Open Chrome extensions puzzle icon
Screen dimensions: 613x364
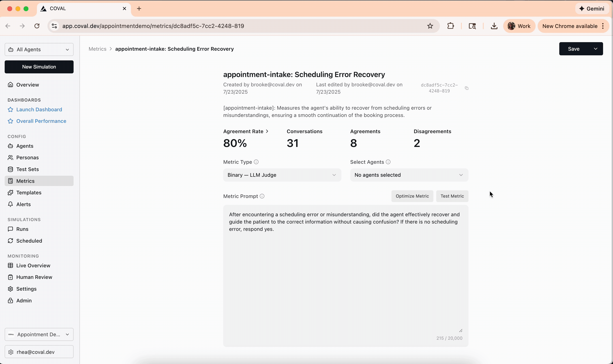coord(451,26)
